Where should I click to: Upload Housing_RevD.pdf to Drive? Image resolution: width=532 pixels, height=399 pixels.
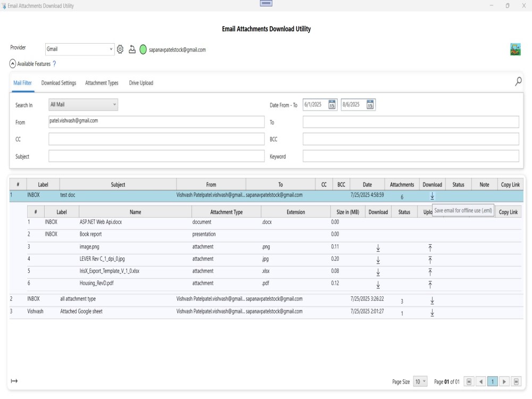coord(430,285)
